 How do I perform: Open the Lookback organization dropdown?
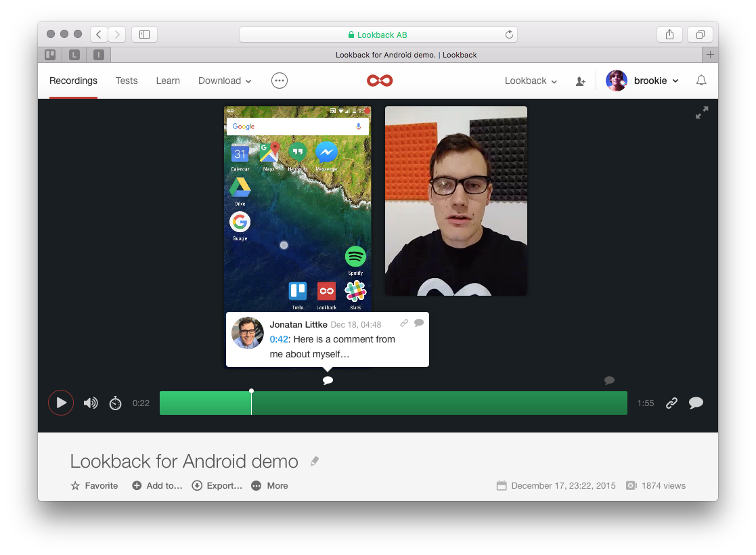pos(531,81)
